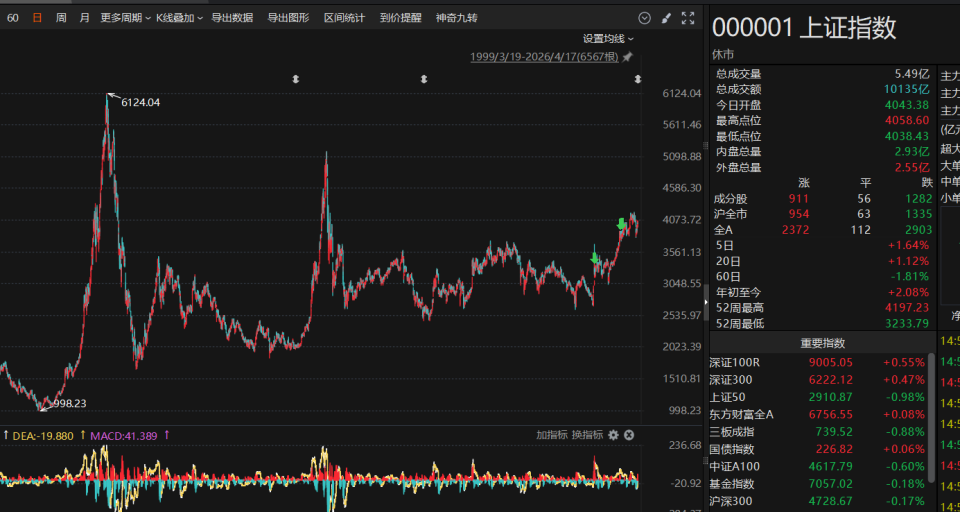Open 区间统计 range statistics
This screenshot has width=960, height=512.
[x=345, y=18]
